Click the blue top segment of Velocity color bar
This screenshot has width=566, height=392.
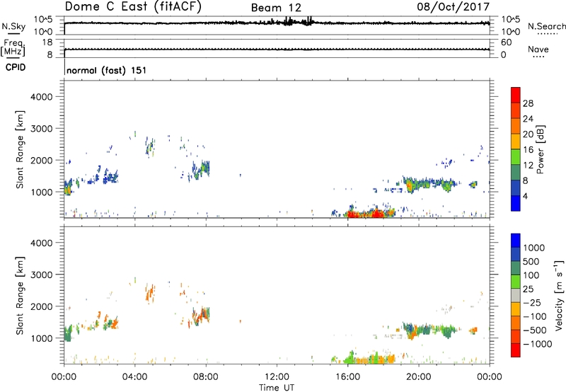(x=516, y=241)
